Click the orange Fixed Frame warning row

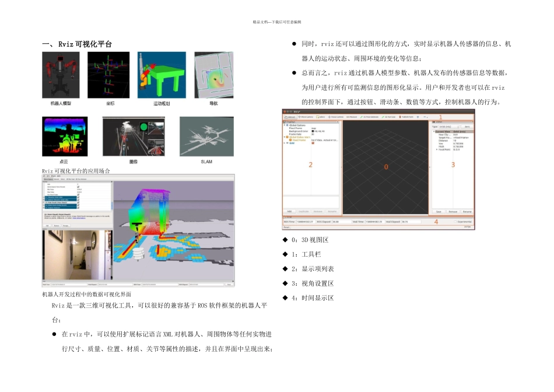pyautogui.click(x=311, y=140)
